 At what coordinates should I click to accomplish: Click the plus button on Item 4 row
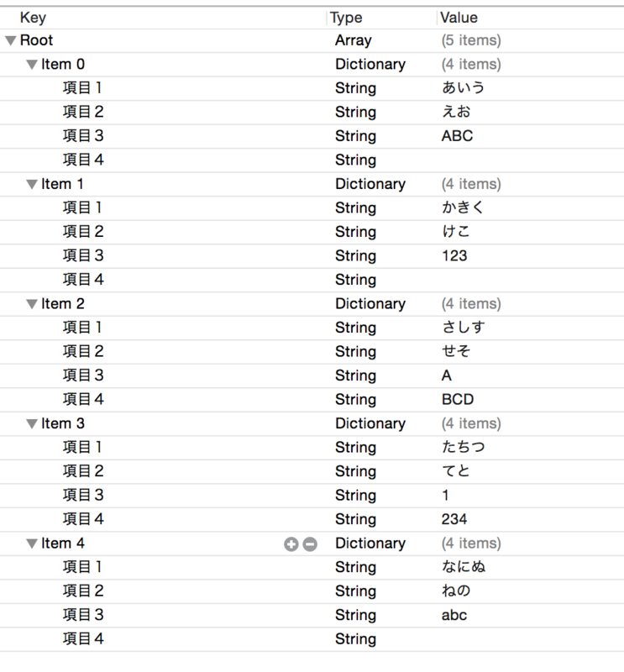291,543
